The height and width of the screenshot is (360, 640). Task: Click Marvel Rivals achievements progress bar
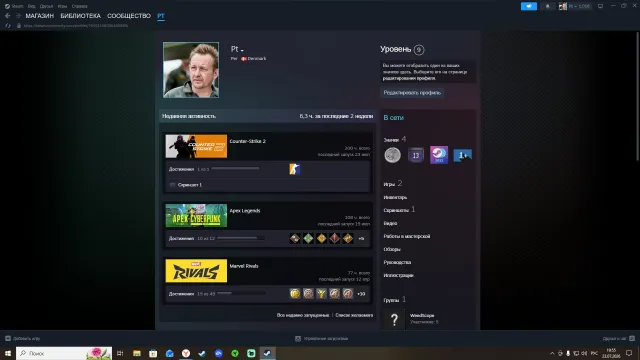[x=241, y=293]
